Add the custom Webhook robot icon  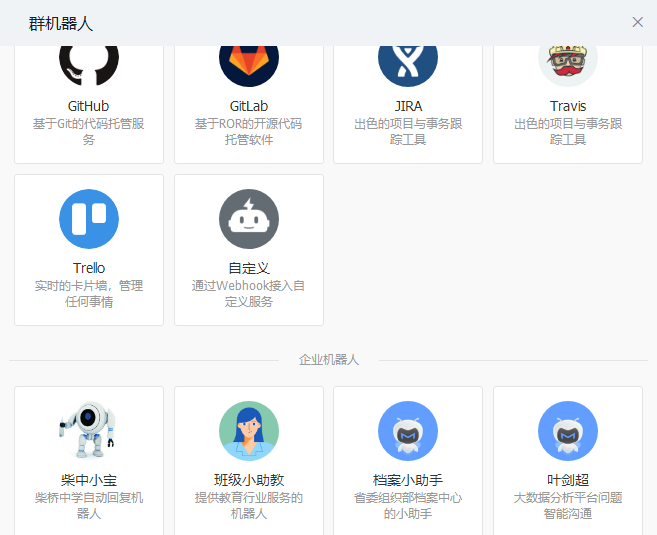point(249,219)
